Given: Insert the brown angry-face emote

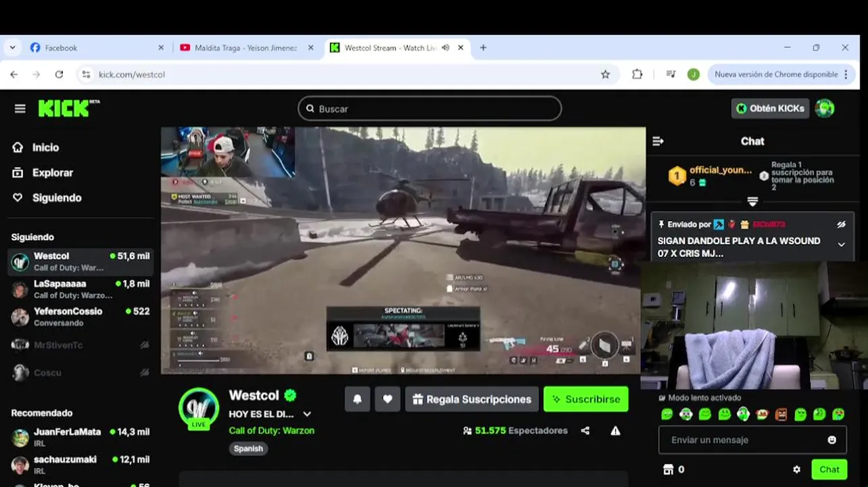Looking at the screenshot, I should tap(781, 414).
